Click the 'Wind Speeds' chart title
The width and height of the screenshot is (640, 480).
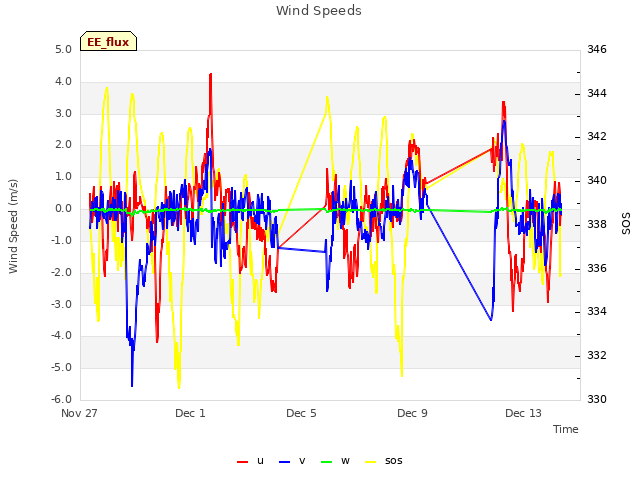coord(319,11)
